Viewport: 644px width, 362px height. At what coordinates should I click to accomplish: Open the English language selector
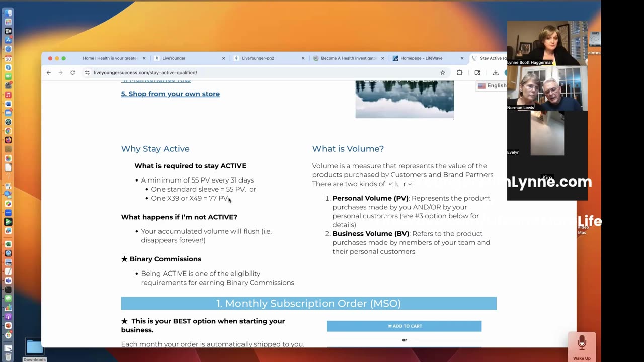click(492, 86)
